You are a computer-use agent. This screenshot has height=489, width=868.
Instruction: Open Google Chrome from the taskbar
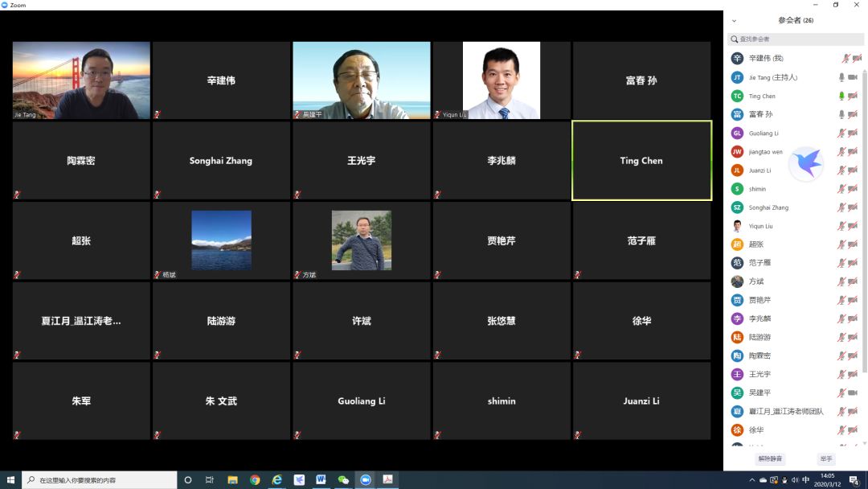pyautogui.click(x=255, y=480)
